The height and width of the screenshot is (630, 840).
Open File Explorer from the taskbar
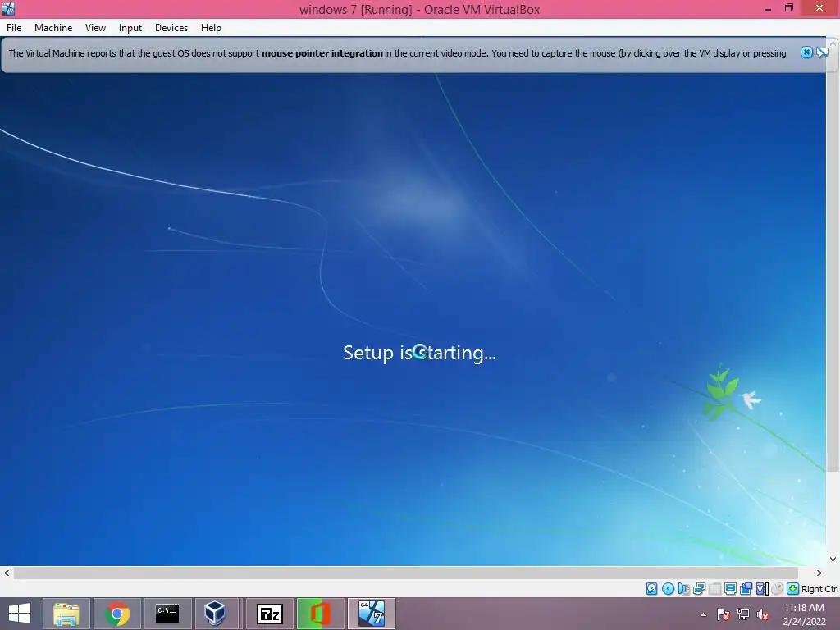click(66, 614)
